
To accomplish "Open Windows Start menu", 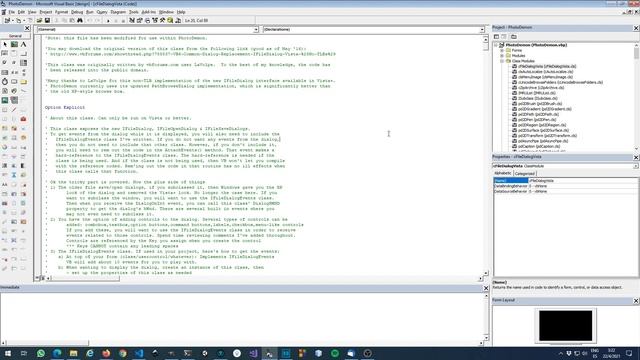I will point(7,353).
